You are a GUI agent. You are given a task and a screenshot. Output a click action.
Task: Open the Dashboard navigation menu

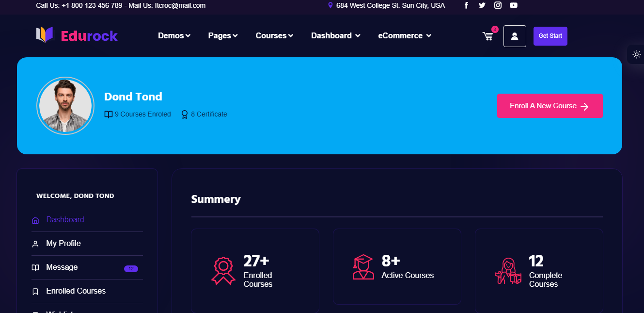335,35
